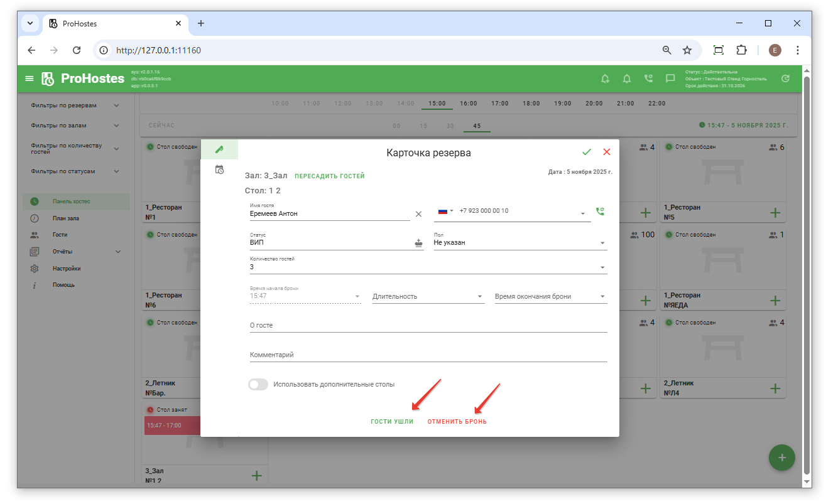Toggle Использовать дополнительные столы switch
This screenshot has width=826, height=504.
click(x=258, y=384)
